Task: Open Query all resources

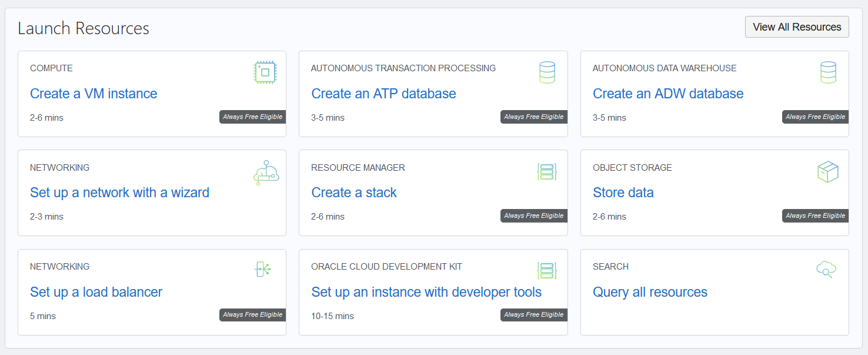Action: (650, 292)
